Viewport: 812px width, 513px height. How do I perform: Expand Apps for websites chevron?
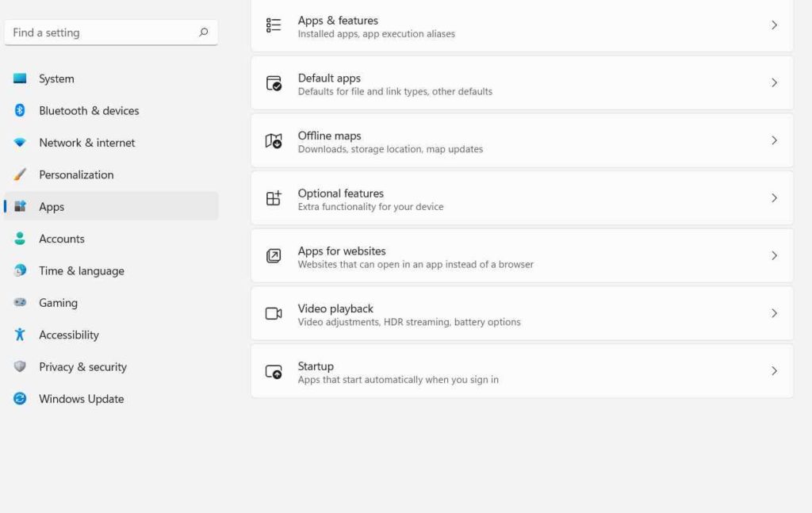774,256
